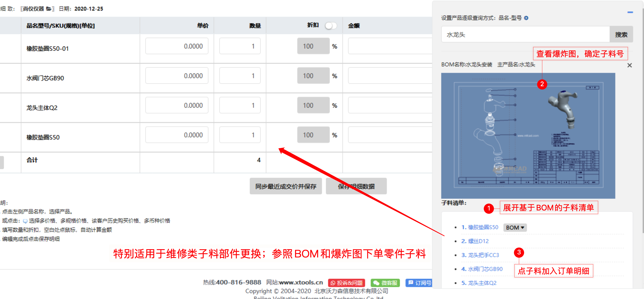Click the 水龙头 product search field
Screen dimensions: 644x299
(525, 35)
